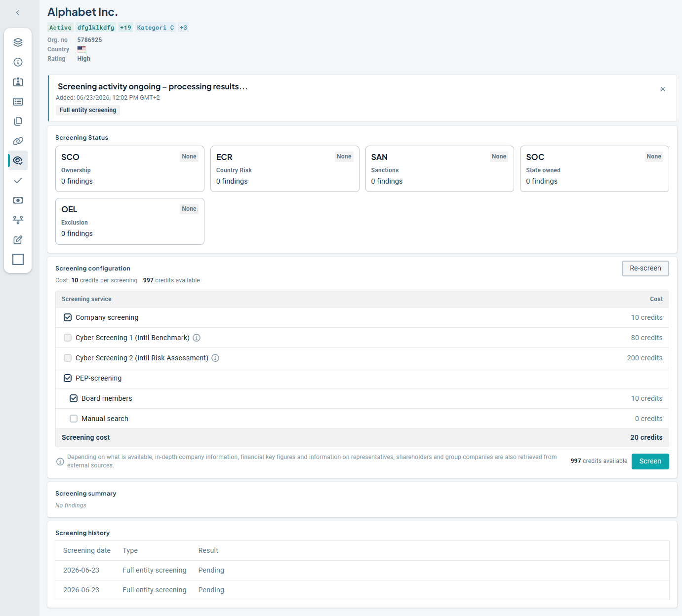Open the edit pencil sidebar icon
The width and height of the screenshot is (682, 616).
pyautogui.click(x=18, y=240)
